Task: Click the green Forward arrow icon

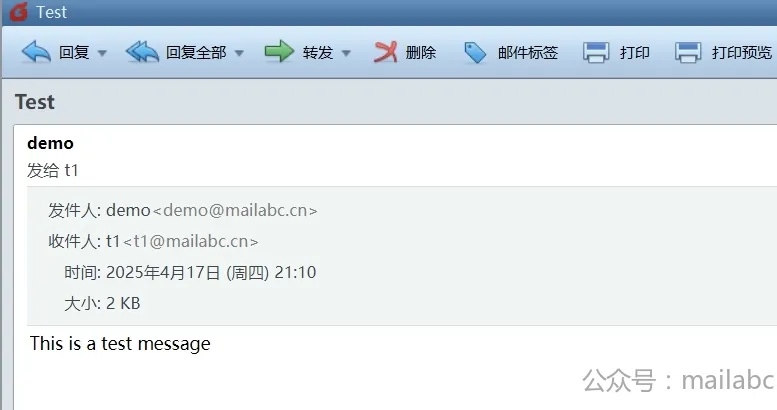Action: click(x=279, y=51)
